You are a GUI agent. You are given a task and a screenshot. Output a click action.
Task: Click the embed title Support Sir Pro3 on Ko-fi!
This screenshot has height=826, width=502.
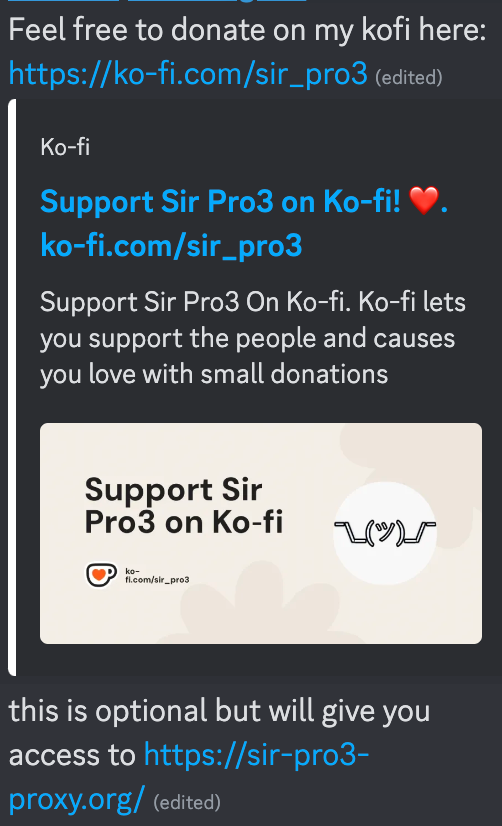point(221,201)
